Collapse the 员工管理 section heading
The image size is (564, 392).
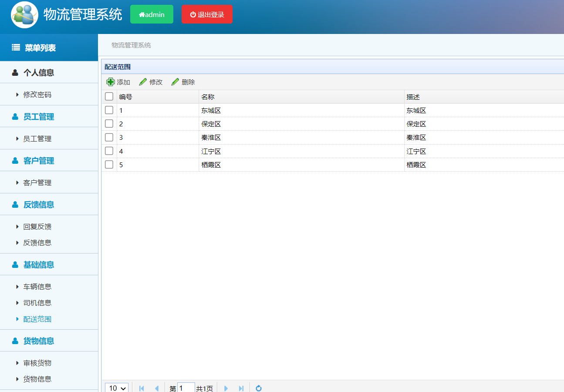(49, 116)
